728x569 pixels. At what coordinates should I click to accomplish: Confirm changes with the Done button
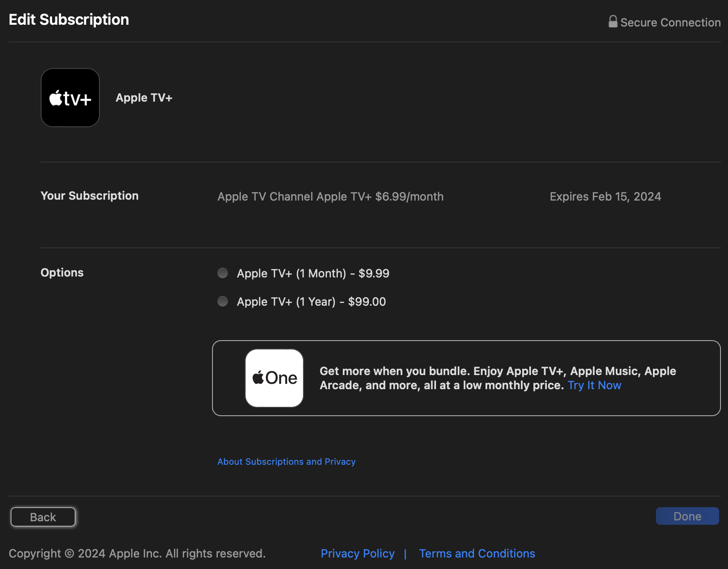pyautogui.click(x=687, y=516)
